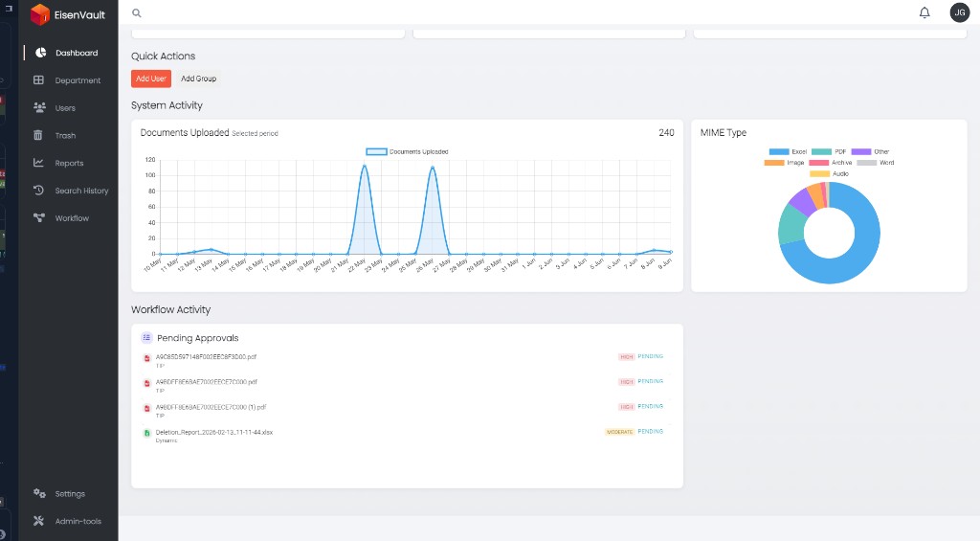Toggle Word legend swatch in MIME chart
Screen dimensions: 980x541
pos(867,163)
